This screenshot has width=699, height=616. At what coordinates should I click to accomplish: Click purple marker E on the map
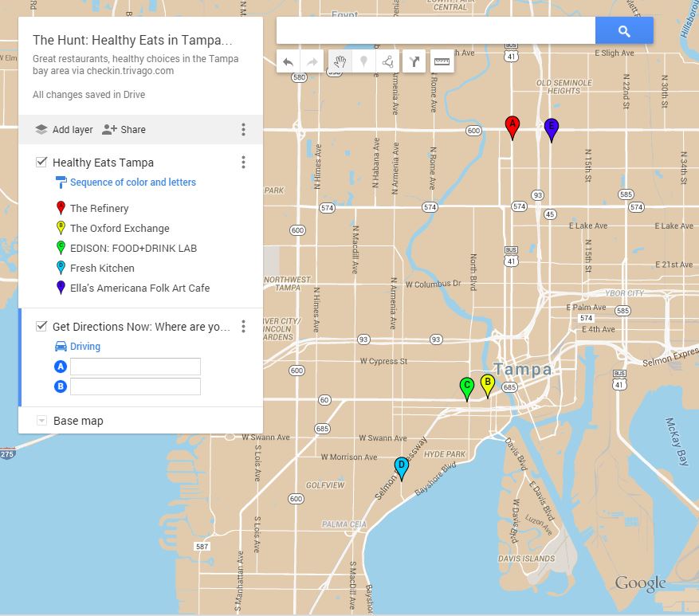point(552,130)
